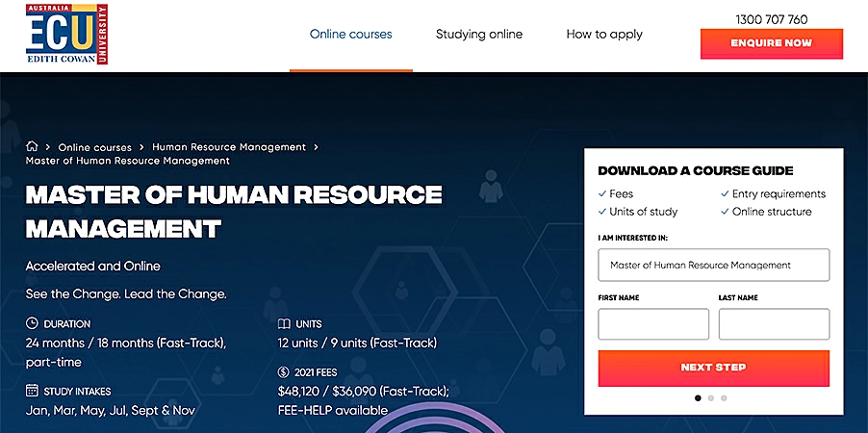The image size is (868, 433).
Task: Follow the Online courses breadcrumb link
Action: pos(95,147)
